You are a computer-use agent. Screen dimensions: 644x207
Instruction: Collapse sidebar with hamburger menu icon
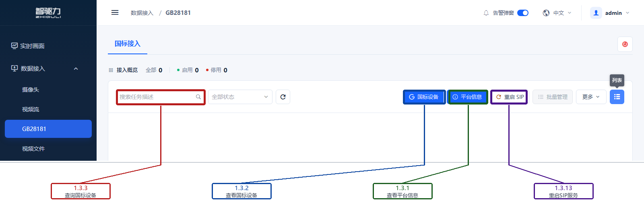coord(115,12)
